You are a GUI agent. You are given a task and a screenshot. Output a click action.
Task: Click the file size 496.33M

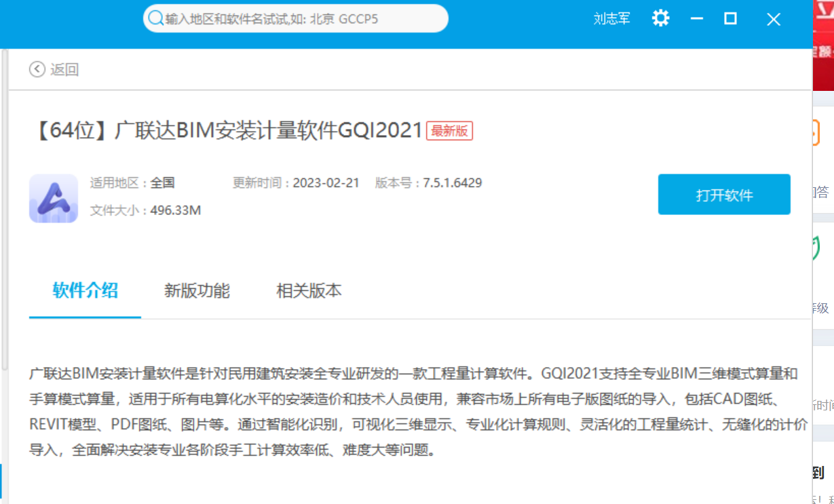(x=176, y=210)
